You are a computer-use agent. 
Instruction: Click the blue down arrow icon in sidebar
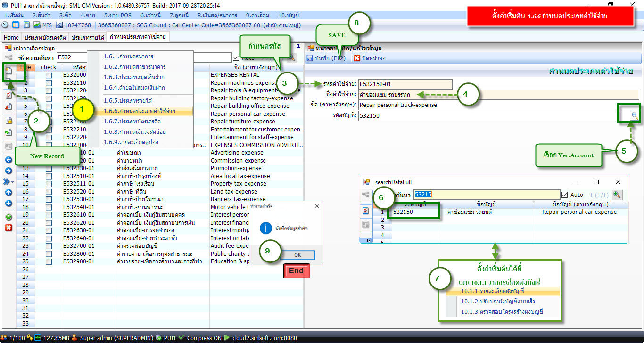coord(8,203)
